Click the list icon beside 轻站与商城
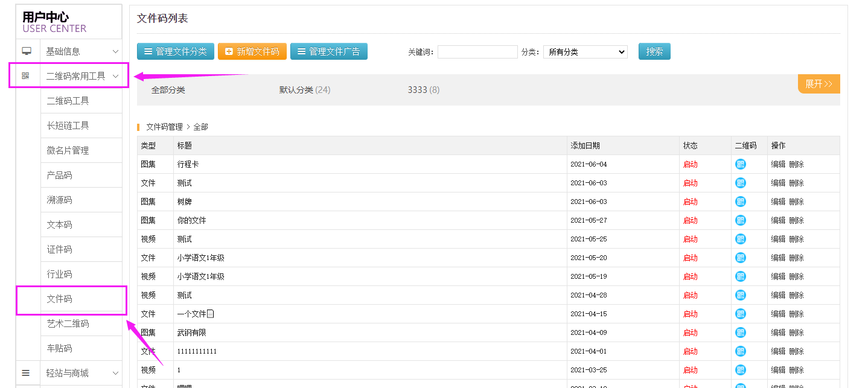Screen dimensions: 868x388 26,373
